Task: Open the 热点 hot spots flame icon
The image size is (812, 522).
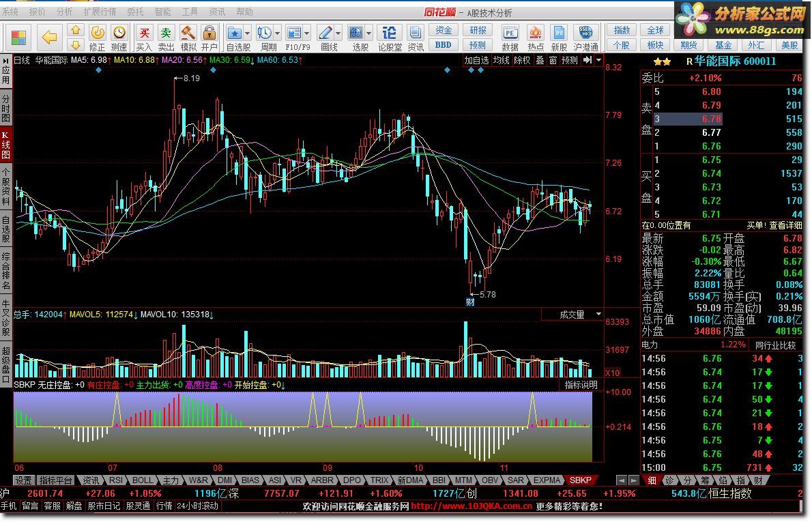Action: click(536, 38)
